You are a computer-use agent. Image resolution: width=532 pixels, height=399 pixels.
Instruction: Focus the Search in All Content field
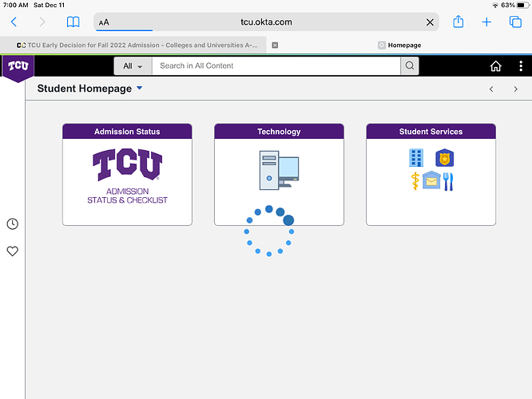(x=276, y=65)
